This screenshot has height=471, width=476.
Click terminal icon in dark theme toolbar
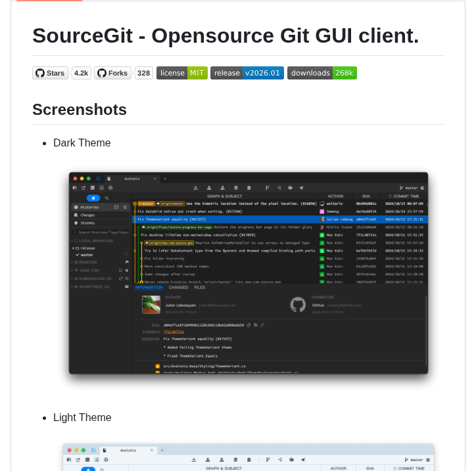pos(93,188)
